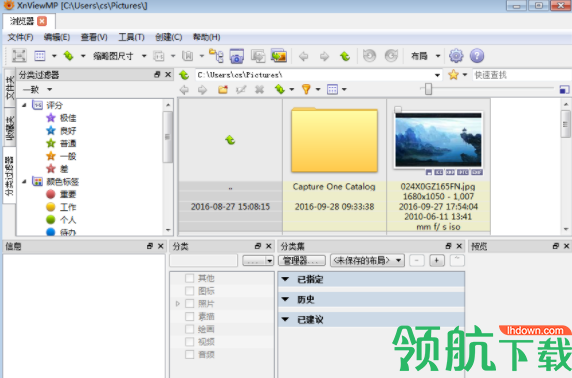Check the 音频 category checkbox

click(x=189, y=355)
